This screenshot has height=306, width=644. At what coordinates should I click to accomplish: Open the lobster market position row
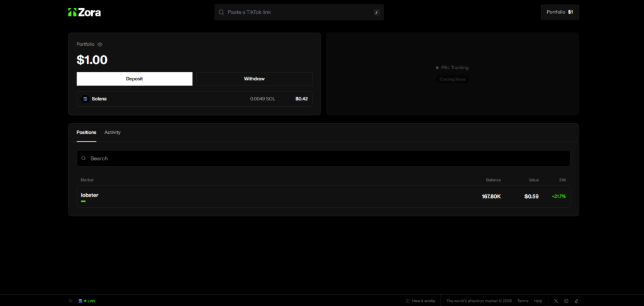(x=323, y=196)
